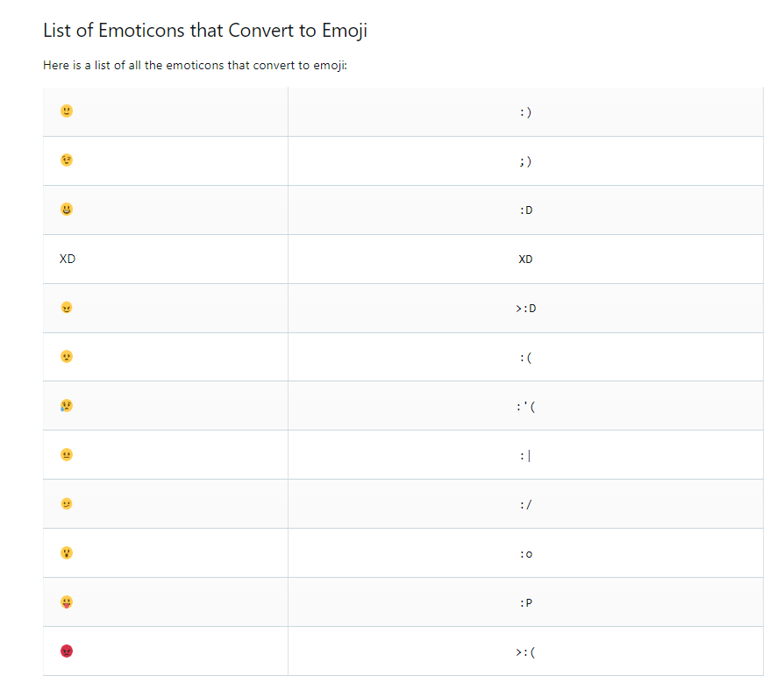Click the confused slanted-mouth emoji
784x676 pixels.
[67, 503]
